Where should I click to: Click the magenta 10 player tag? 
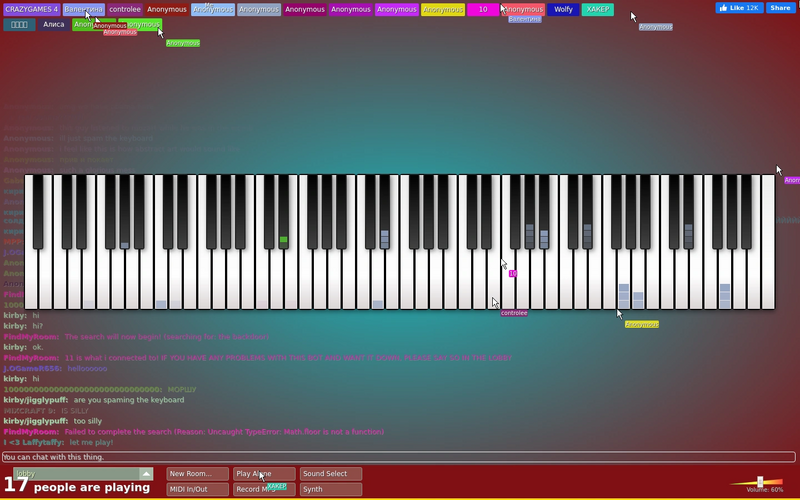point(483,10)
